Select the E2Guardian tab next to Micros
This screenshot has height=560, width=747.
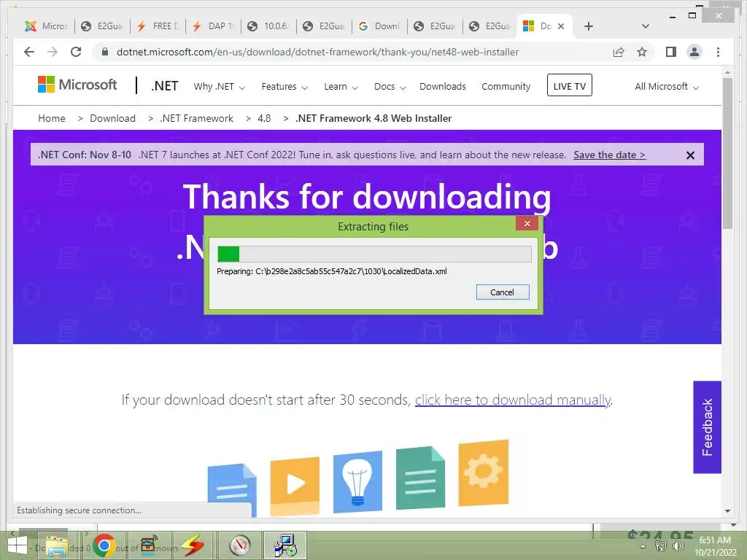(102, 26)
